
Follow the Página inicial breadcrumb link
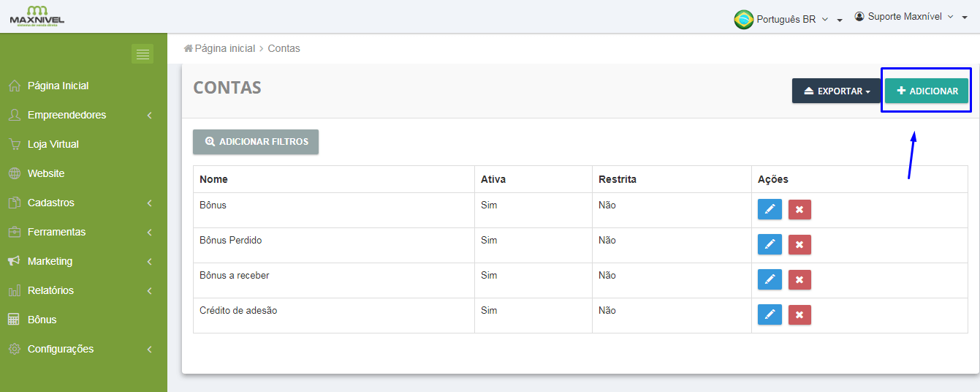click(224, 48)
